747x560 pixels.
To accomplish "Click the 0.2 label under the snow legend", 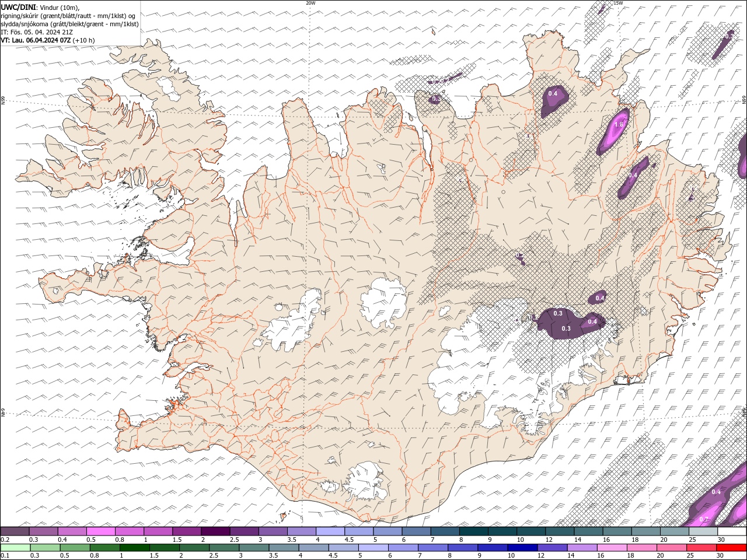I will click(x=5, y=540).
